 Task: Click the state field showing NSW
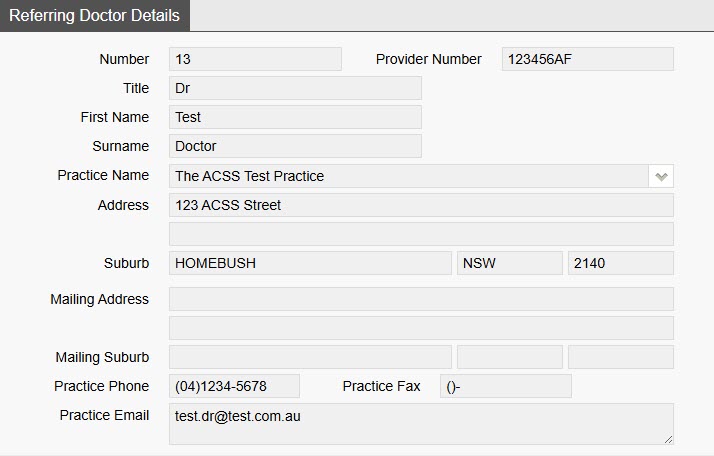coord(510,263)
